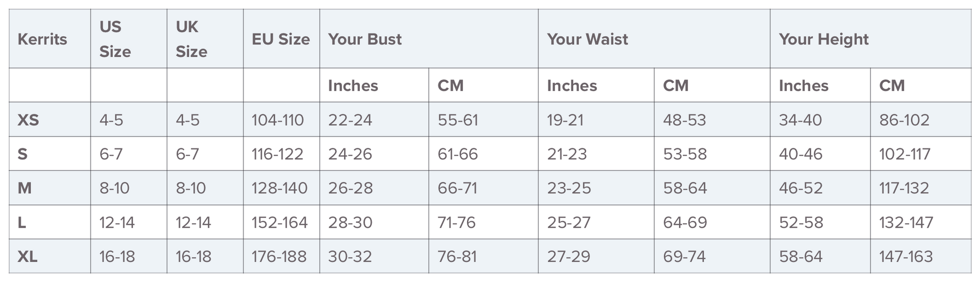The image size is (980, 284).
Task: Select the M size row label
Action: pyautogui.click(x=24, y=188)
